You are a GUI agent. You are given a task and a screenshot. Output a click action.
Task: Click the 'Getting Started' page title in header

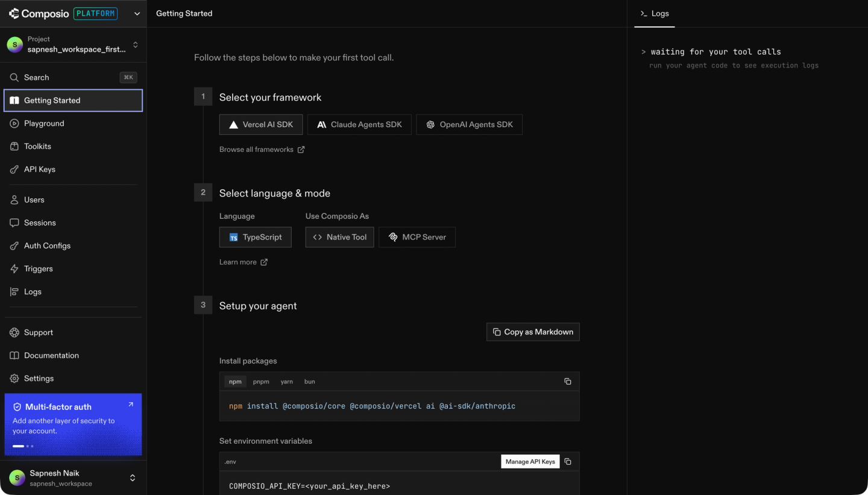[184, 13]
